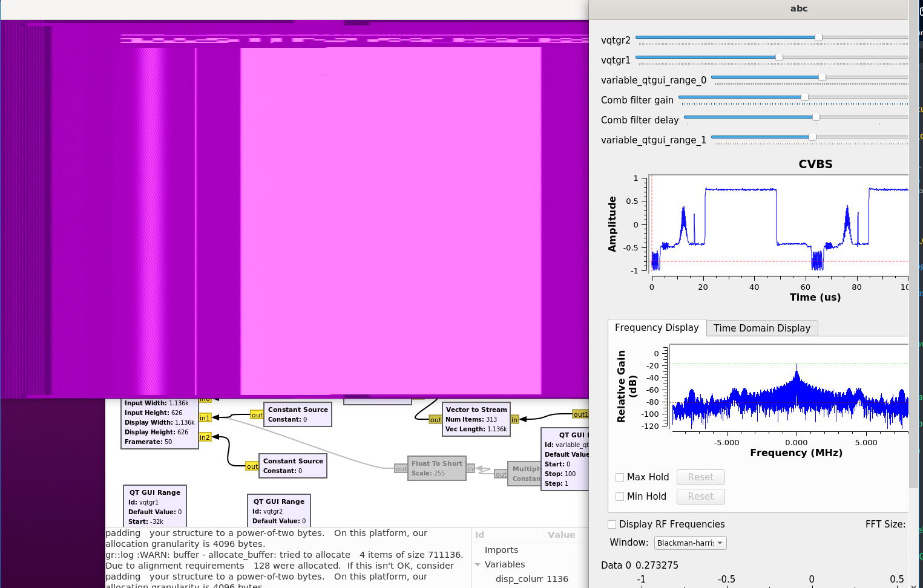This screenshot has height=588, width=923.
Task: Click the vqtgr2 slider handle
Action: click(x=818, y=38)
